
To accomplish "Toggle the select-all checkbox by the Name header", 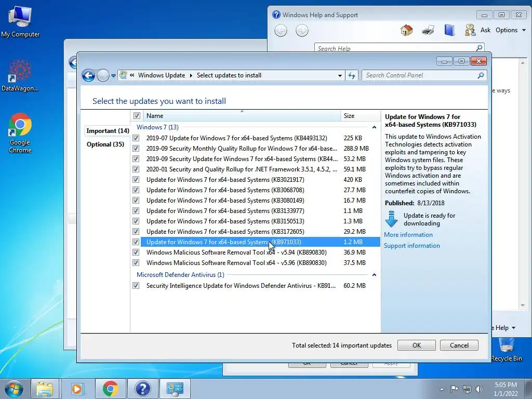I will point(137,116).
